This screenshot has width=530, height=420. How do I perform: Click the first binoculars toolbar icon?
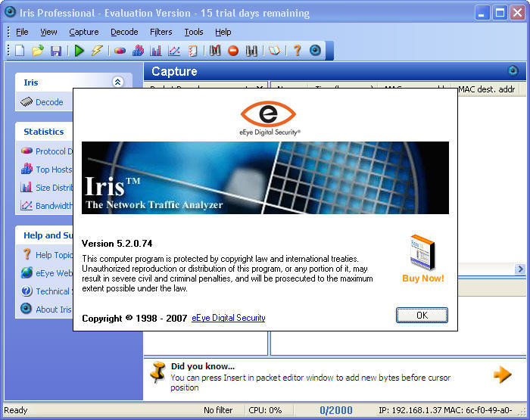(215, 51)
